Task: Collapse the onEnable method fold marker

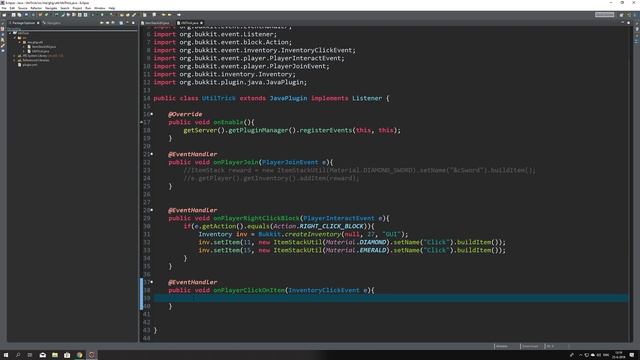Action: point(152,114)
